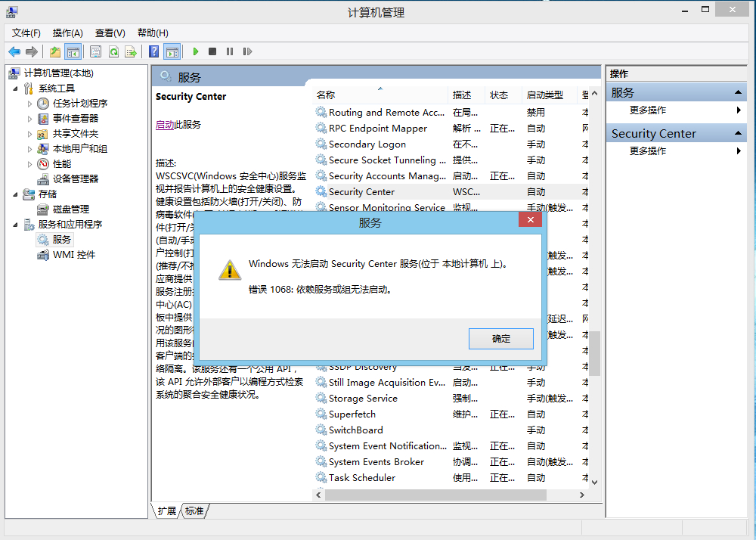756x540 pixels.
Task: Sort by the 启动类型 column header
Action: 550,95
